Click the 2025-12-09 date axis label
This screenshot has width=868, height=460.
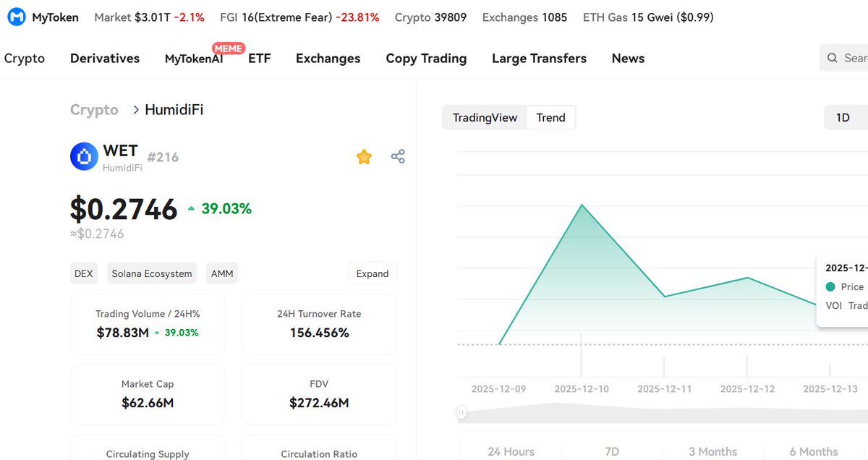point(499,389)
